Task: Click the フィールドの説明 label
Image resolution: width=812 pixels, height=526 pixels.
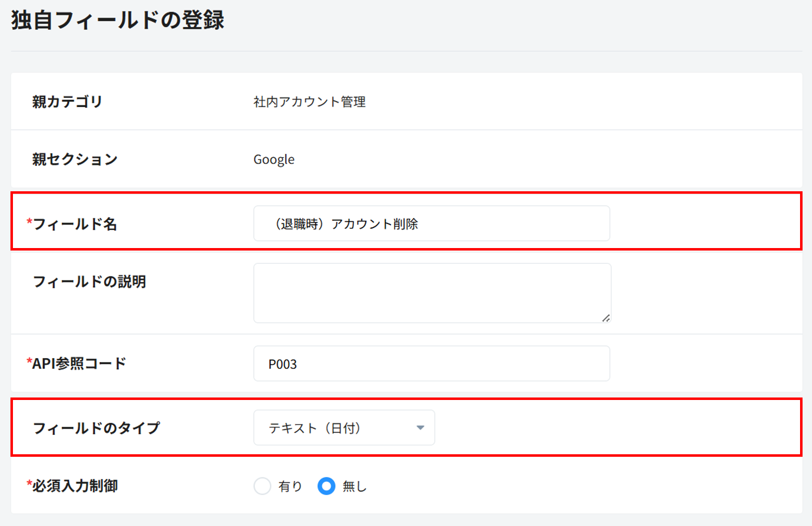Action: [90, 282]
